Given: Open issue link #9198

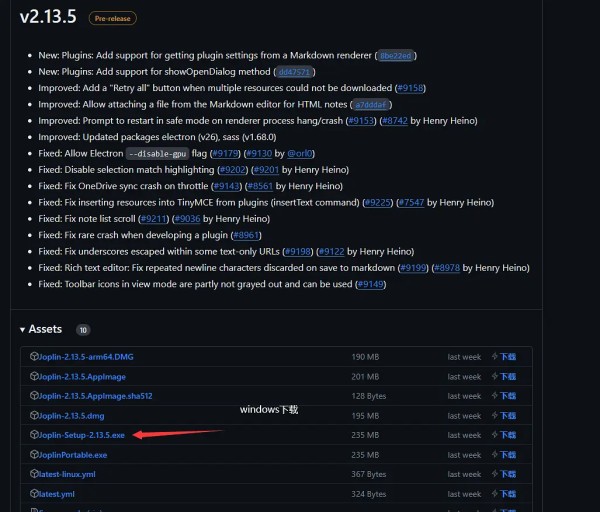Looking at the screenshot, I should coord(298,252).
